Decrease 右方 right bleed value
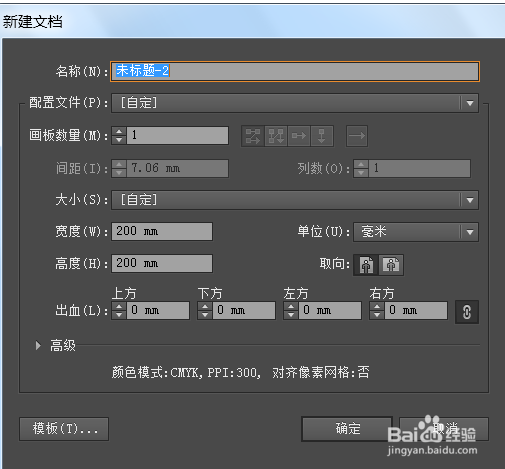The width and height of the screenshot is (505, 469). tap(377, 315)
